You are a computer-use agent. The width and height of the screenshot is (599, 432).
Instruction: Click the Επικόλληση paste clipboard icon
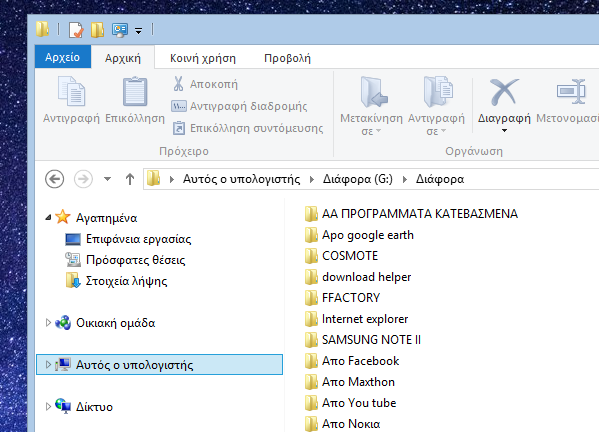pyautogui.click(x=135, y=92)
